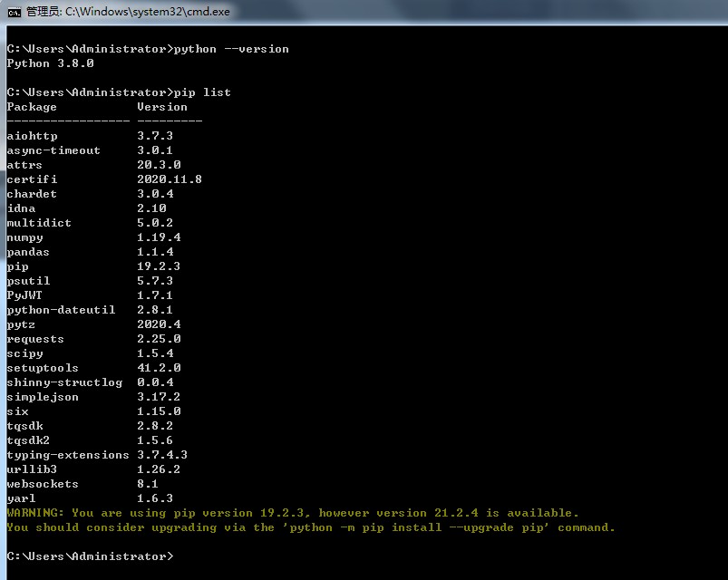This screenshot has width=728, height=580.
Task: Click the 'Package' column header
Action: click(x=32, y=107)
